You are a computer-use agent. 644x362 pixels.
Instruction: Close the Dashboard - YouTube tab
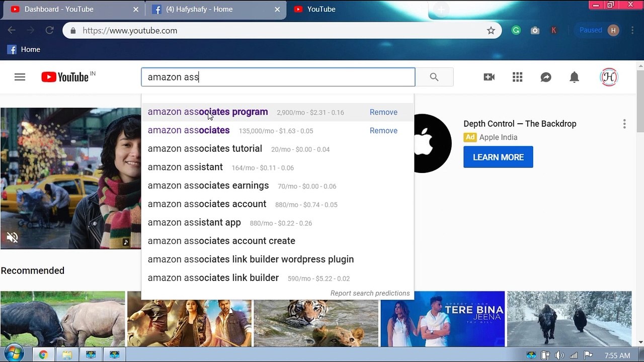click(136, 9)
